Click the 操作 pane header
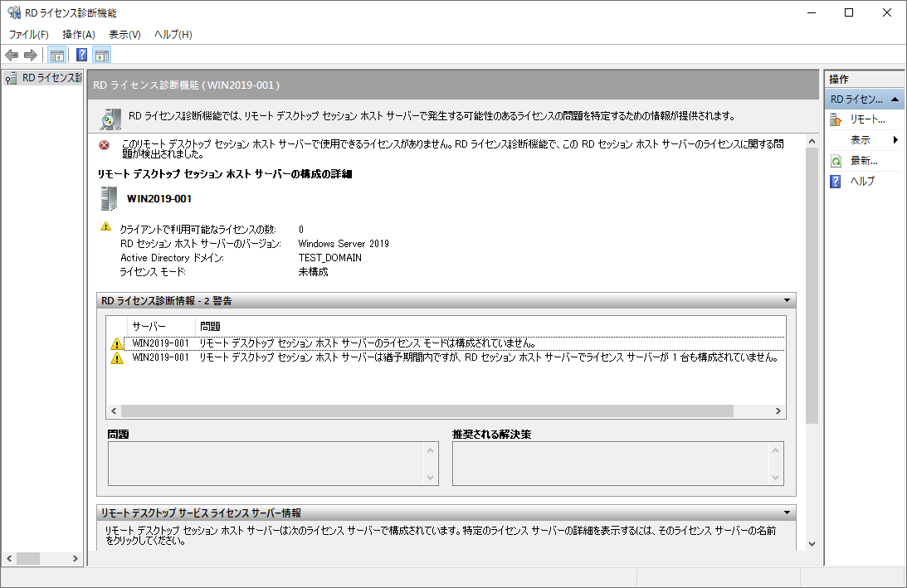907x588 pixels. [x=864, y=79]
